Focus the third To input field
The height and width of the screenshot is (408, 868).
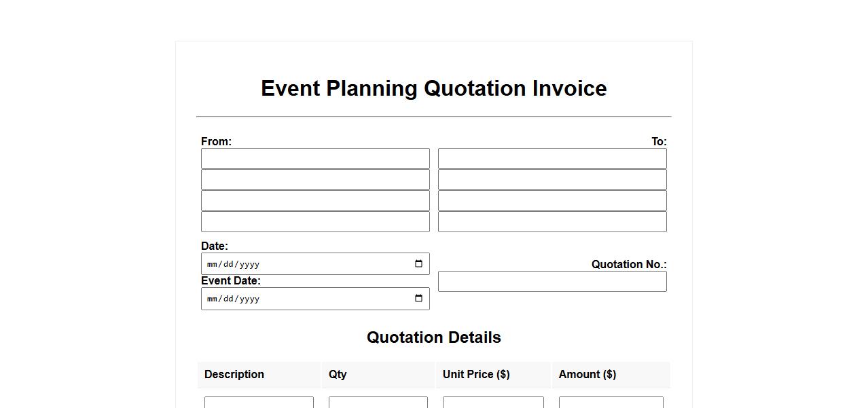552,201
